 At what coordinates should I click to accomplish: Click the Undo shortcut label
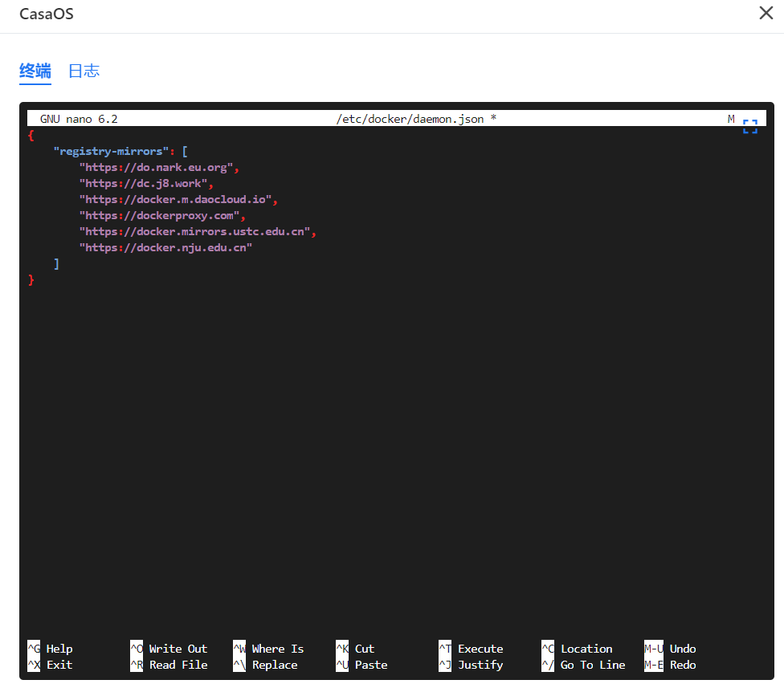[683, 649]
